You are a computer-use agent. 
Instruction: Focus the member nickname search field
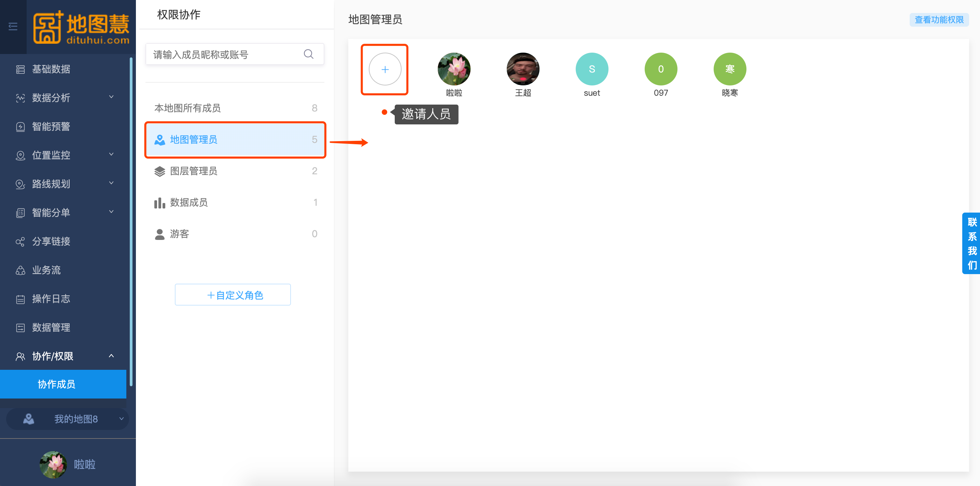click(235, 54)
